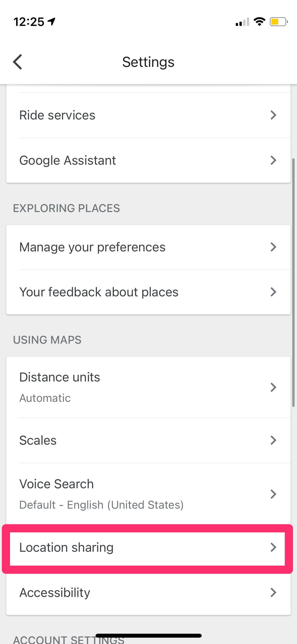This screenshot has width=297, height=644.
Task: Open Google Assistant settings
Action: point(68,160)
